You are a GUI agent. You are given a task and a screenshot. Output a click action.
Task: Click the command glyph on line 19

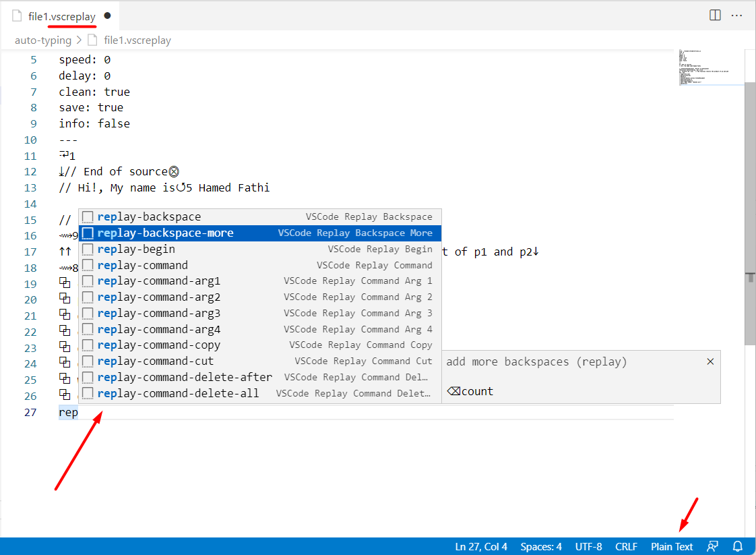(65, 283)
